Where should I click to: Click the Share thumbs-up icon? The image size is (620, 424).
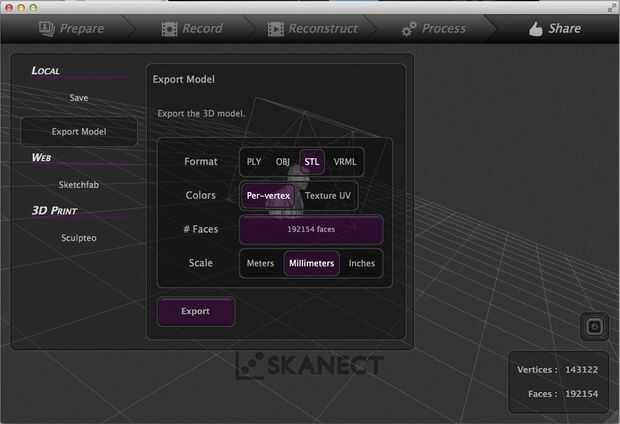535,28
